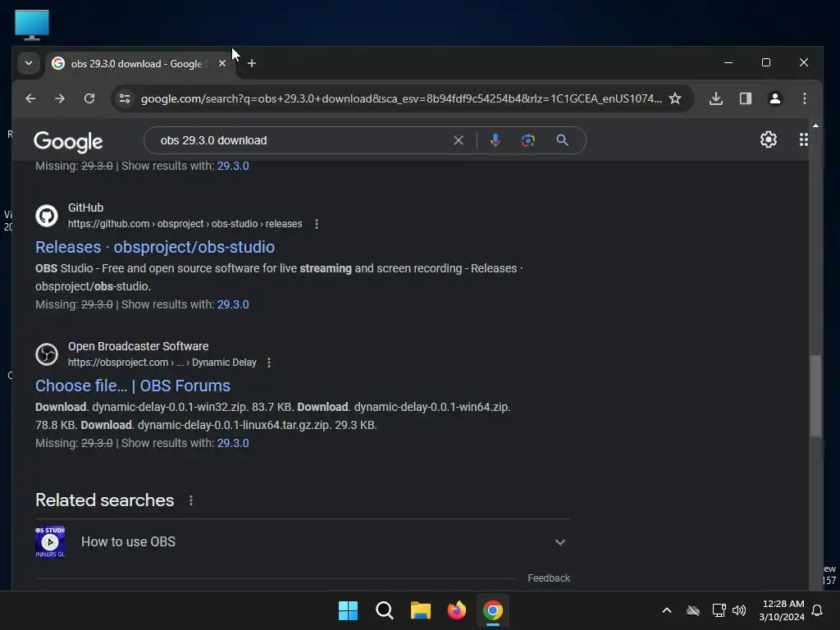Click obsproject.com breadcrumb URL text
Viewport: 840px width, 630px height.
pos(162,363)
